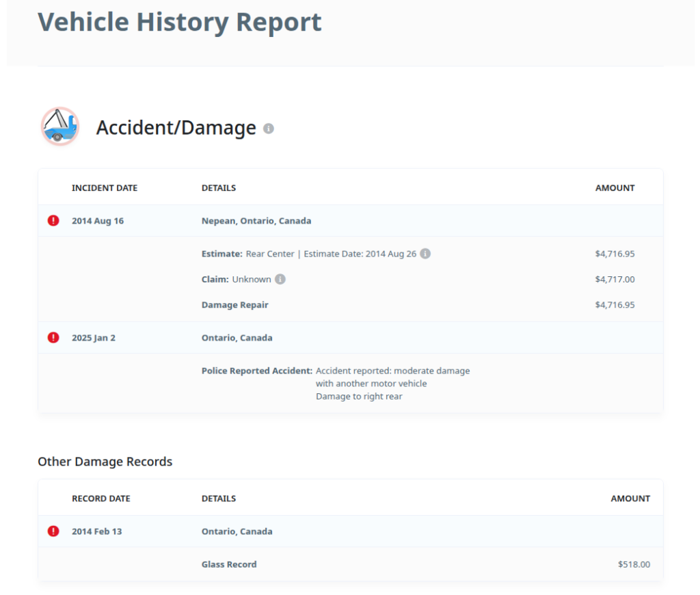Click the $518.00 glass record amount
This screenshot has height=595, width=700.
(634, 564)
